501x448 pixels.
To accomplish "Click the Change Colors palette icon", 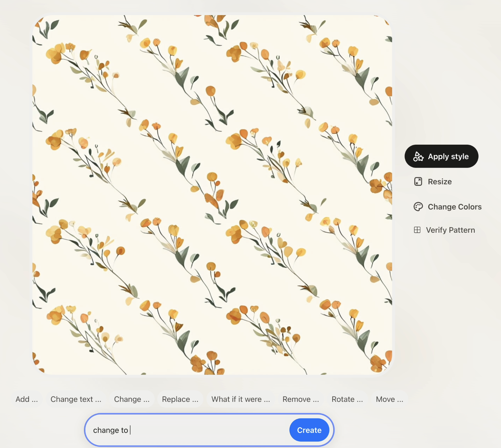I will tap(418, 207).
